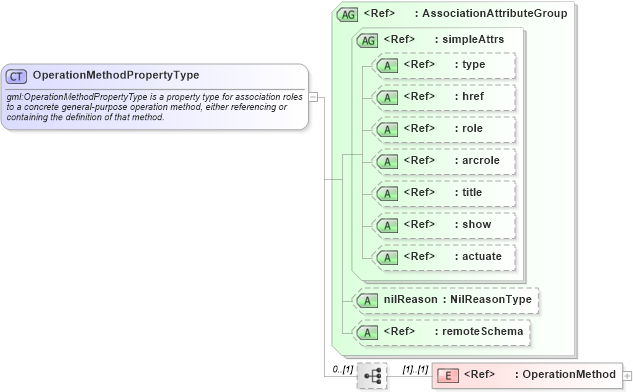Image resolution: width=633 pixels, height=392 pixels.
Task: Select the show attribute label
Action: point(477,224)
